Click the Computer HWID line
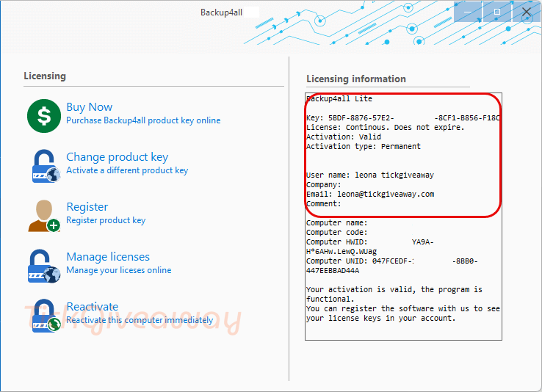The height and width of the screenshot is (392, 542). 370,247
